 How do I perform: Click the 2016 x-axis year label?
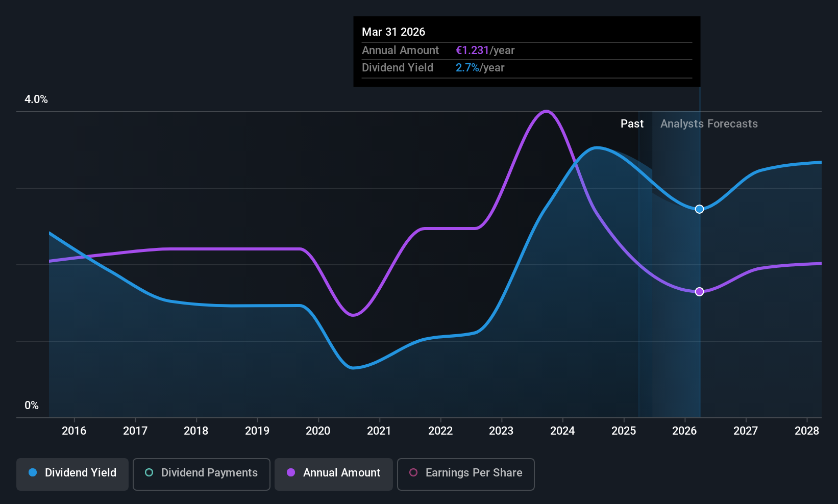(74, 431)
